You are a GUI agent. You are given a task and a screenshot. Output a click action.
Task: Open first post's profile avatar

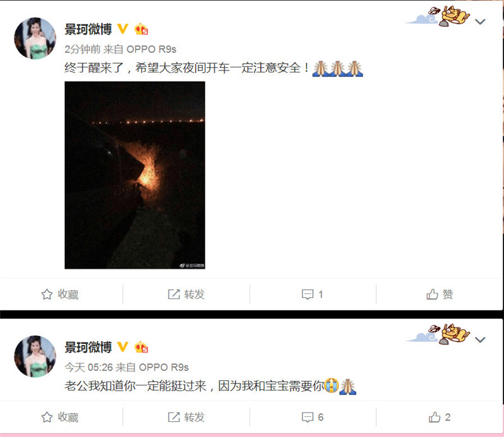(35, 38)
